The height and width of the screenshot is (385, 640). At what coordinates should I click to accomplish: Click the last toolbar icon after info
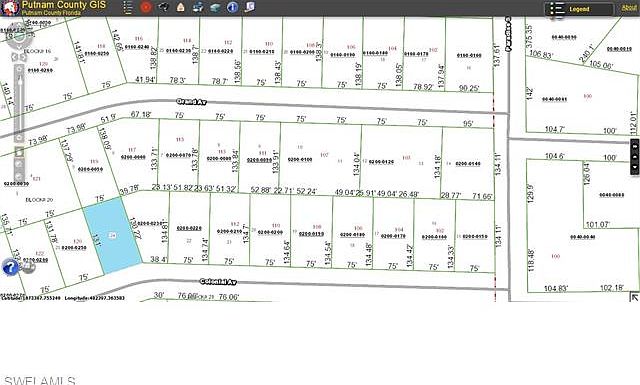click(x=250, y=7)
